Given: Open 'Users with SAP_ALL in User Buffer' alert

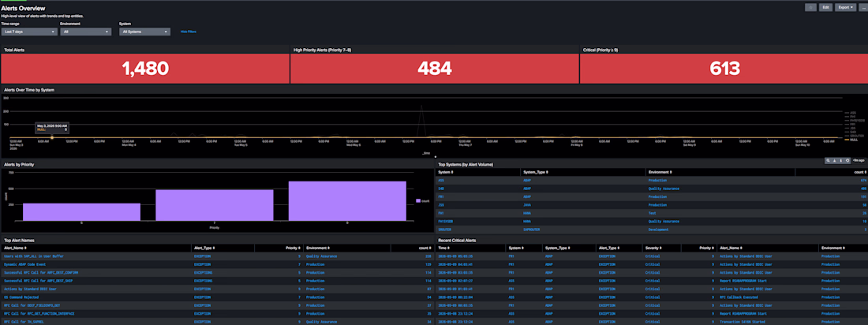Looking at the screenshot, I should tap(36, 256).
